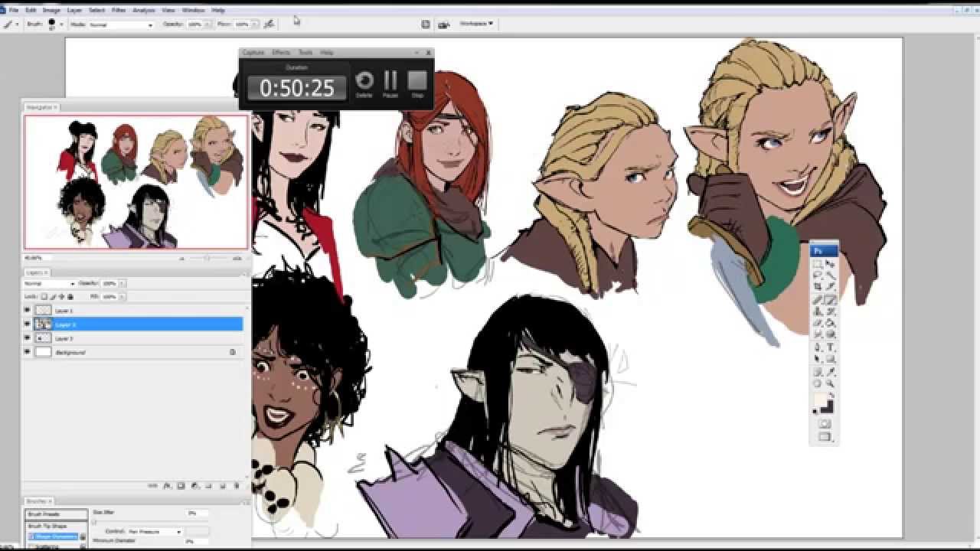The width and height of the screenshot is (980, 551).
Task: Pause the screen recording
Action: click(390, 83)
